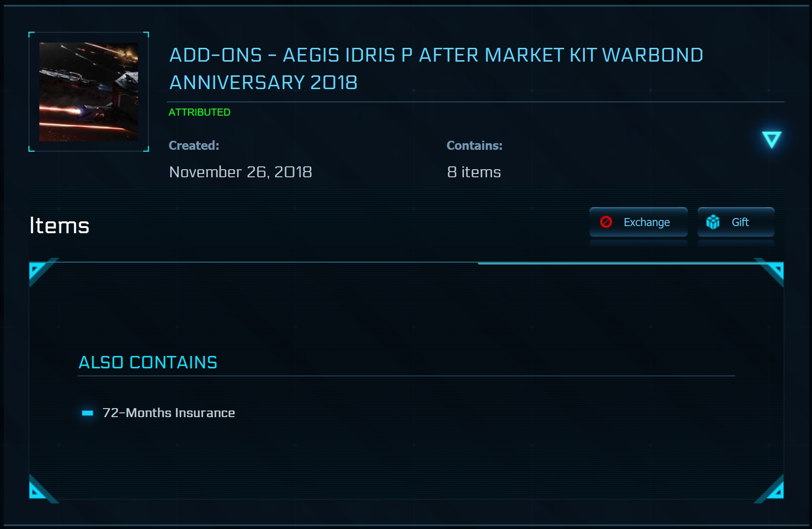Click the bottom-right corner bracket of items panel
The width and height of the screenshot is (812, 529).
point(773,490)
